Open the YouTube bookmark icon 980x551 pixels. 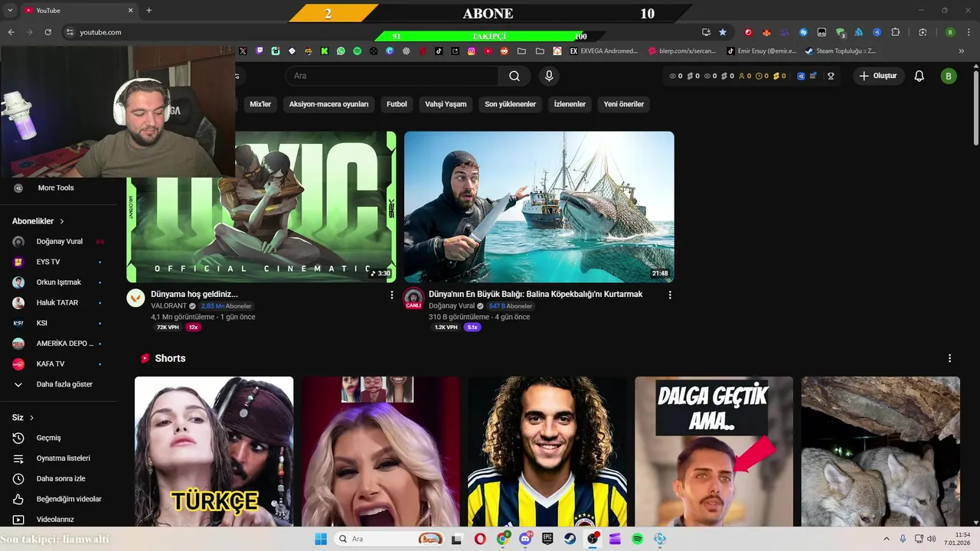(x=488, y=51)
